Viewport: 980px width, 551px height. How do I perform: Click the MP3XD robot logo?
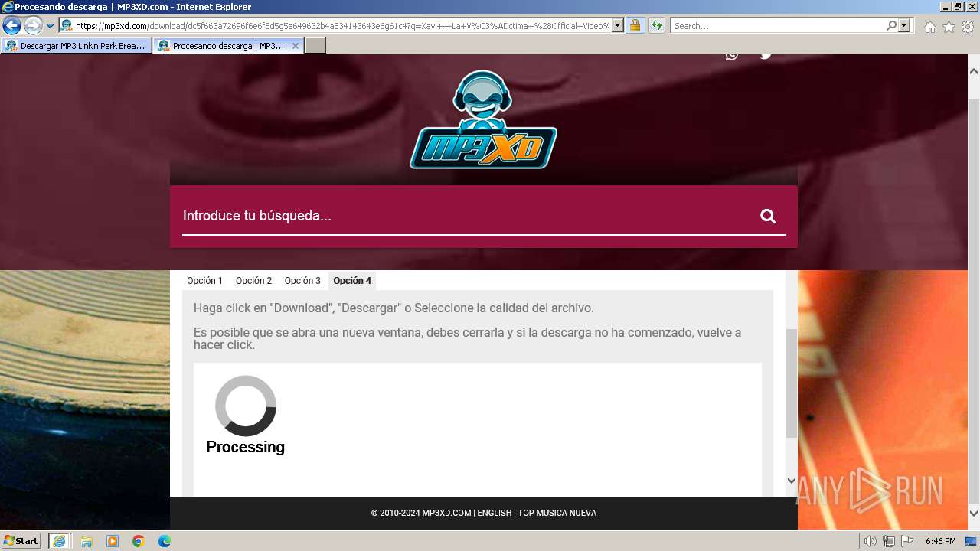click(483, 119)
